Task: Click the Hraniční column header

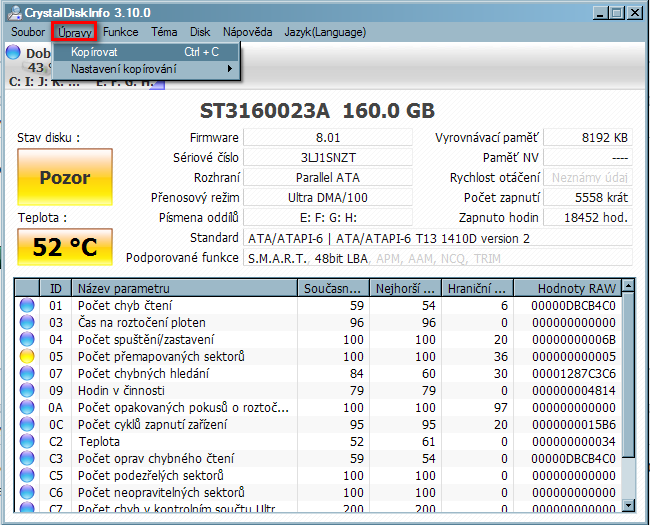Action: click(x=478, y=288)
